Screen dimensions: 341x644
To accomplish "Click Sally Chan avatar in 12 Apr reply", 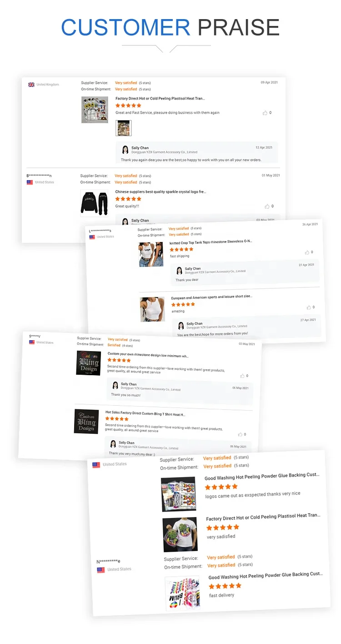I will pyautogui.click(x=125, y=150).
